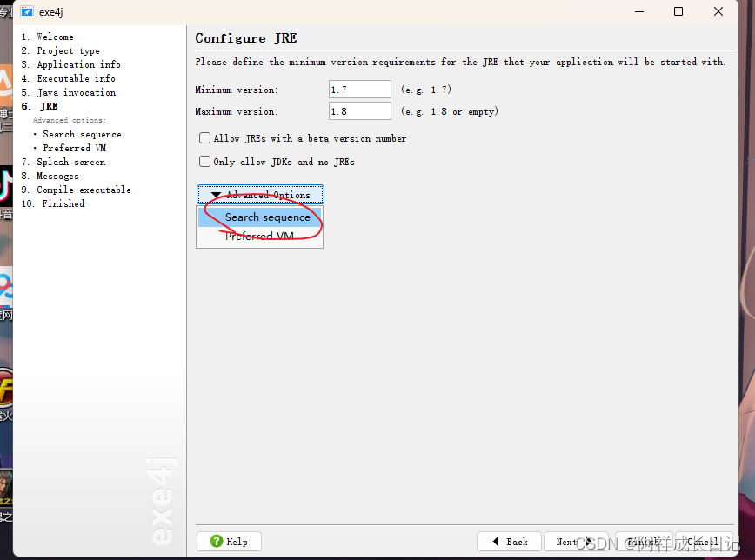This screenshot has width=755, height=560.
Task: Click the Maximum version input field
Action: (360, 111)
